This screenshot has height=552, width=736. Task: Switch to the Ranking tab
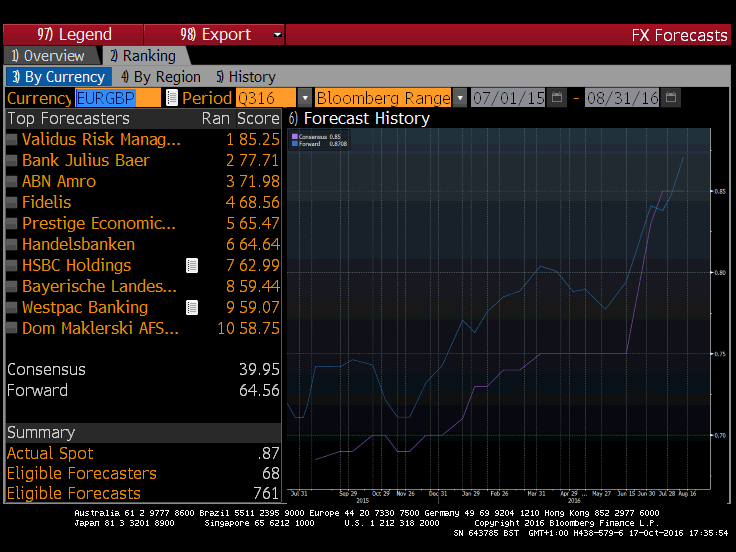146,56
